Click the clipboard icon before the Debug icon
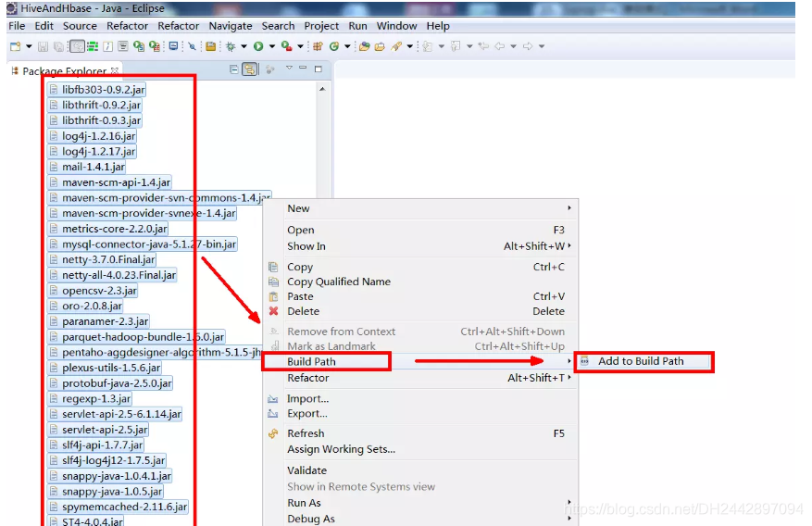 coord(211,46)
